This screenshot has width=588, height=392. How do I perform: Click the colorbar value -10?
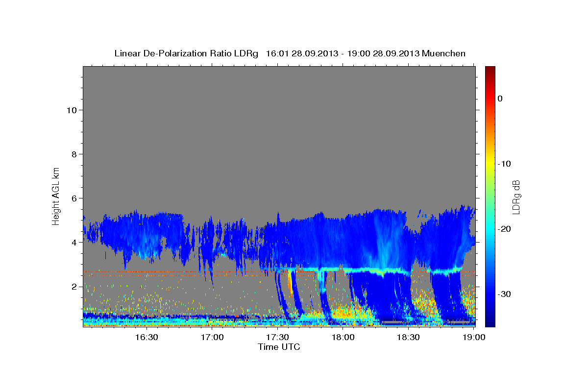[504, 164]
